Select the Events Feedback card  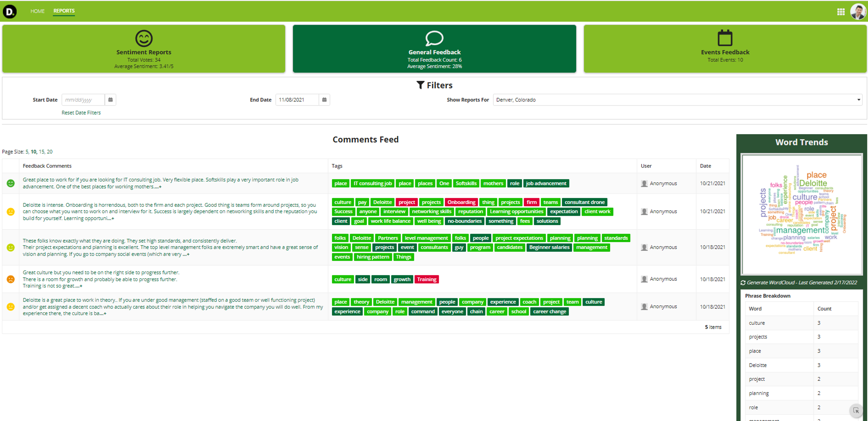(x=725, y=49)
